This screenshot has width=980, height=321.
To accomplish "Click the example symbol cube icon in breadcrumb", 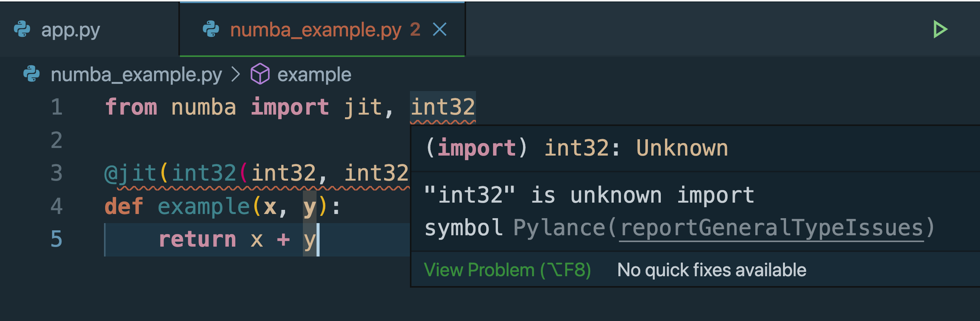I will point(261,73).
